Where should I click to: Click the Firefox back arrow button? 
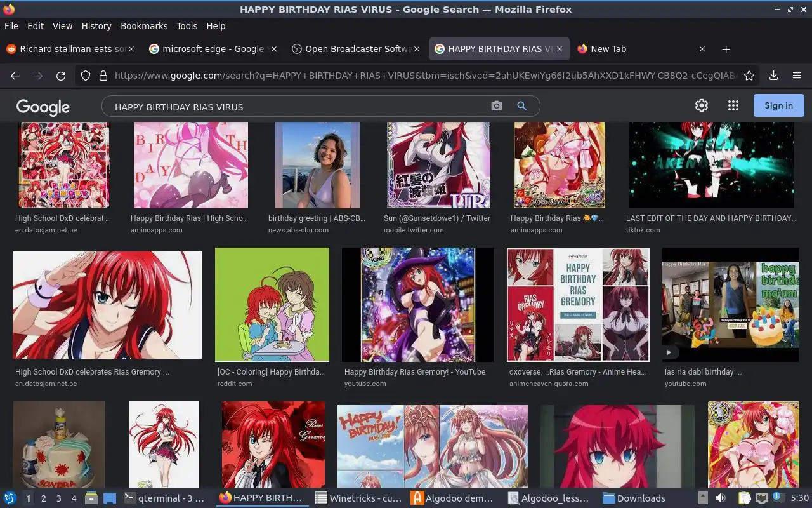click(x=15, y=76)
